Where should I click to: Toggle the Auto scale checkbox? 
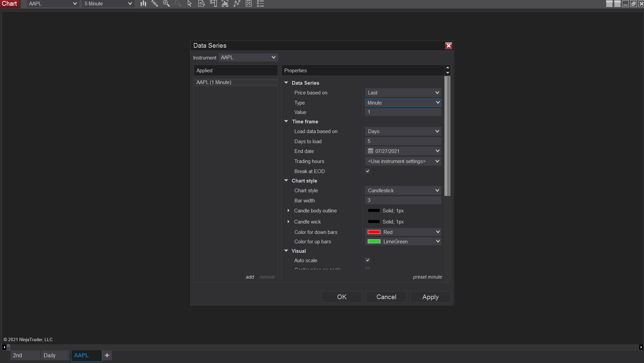click(x=368, y=260)
